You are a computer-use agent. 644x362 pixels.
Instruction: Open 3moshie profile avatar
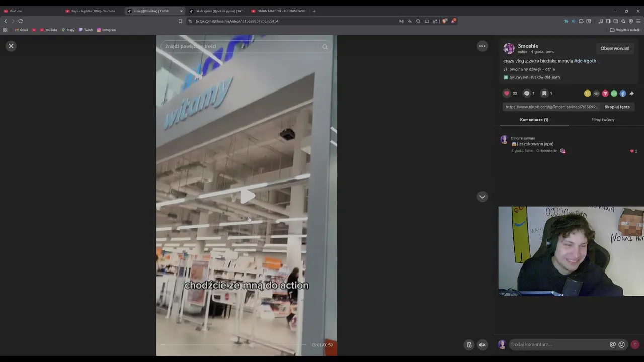(509, 48)
